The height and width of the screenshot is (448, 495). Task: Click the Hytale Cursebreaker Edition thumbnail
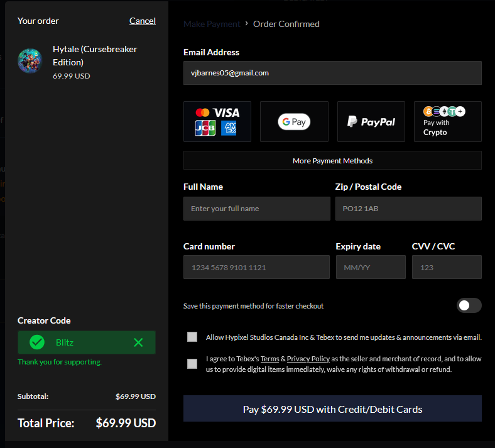[x=30, y=61]
